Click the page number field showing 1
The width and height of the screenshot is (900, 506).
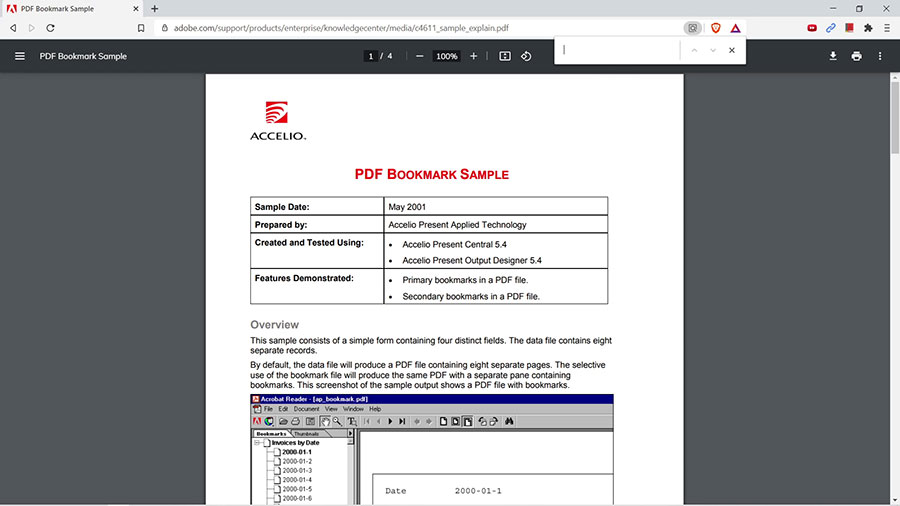click(371, 56)
